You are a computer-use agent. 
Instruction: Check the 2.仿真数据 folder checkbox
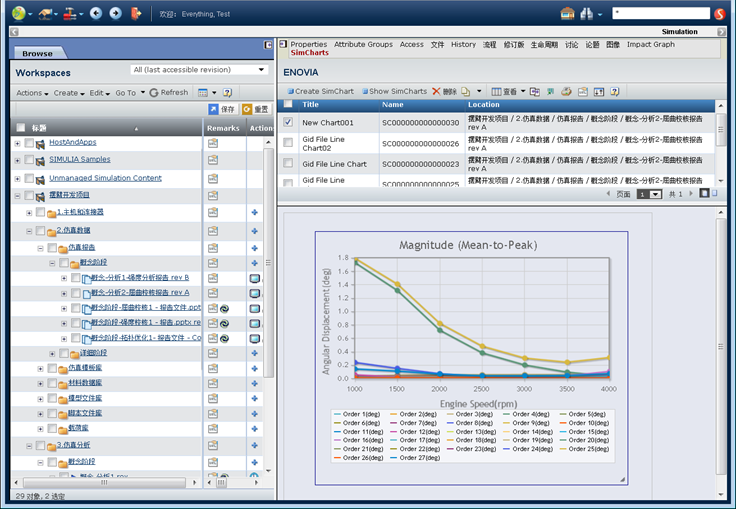click(x=40, y=231)
